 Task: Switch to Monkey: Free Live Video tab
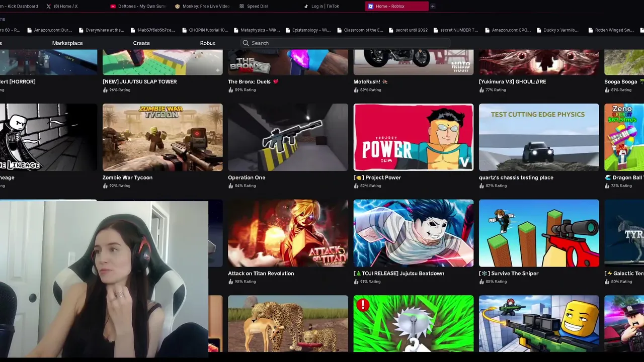click(x=203, y=6)
